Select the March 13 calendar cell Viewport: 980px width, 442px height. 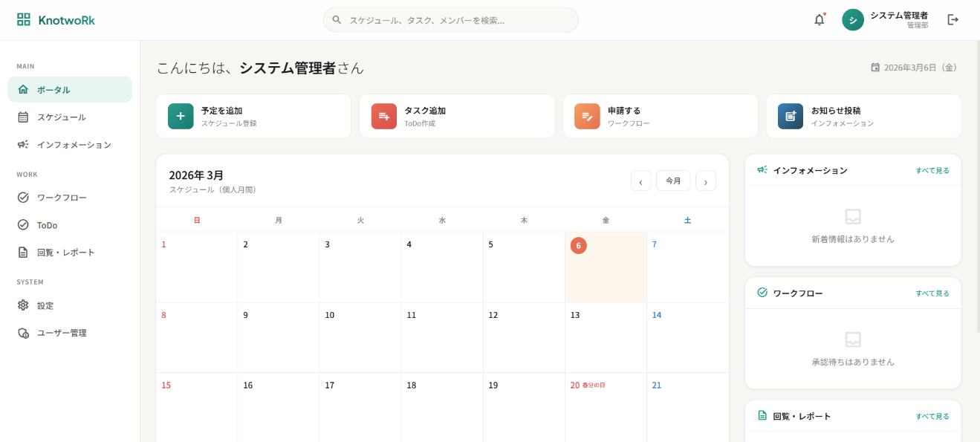click(606, 338)
